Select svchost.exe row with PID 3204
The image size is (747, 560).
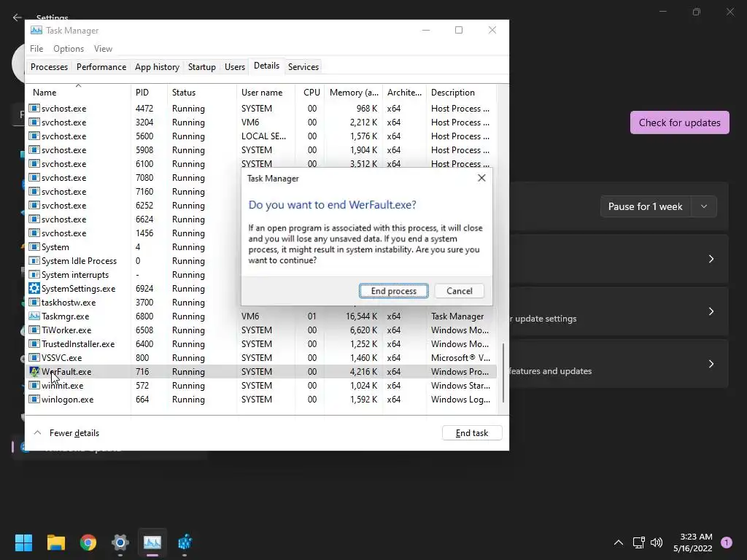(261, 122)
